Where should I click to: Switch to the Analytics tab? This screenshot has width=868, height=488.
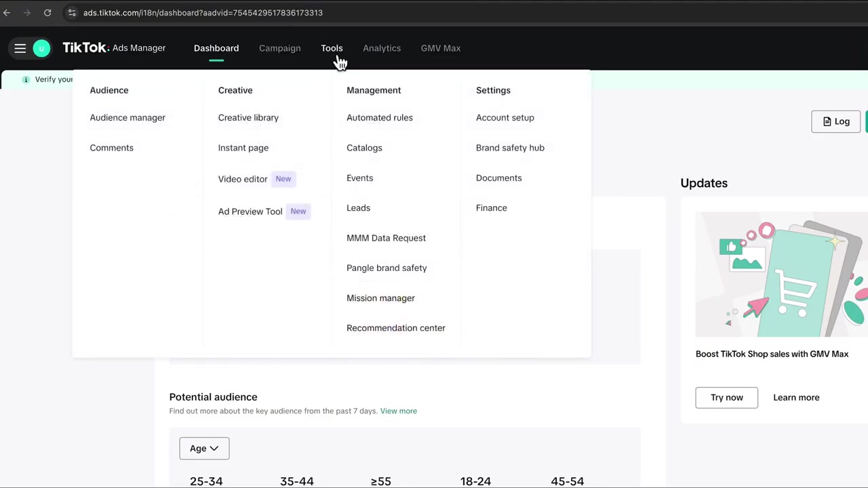[x=382, y=48]
